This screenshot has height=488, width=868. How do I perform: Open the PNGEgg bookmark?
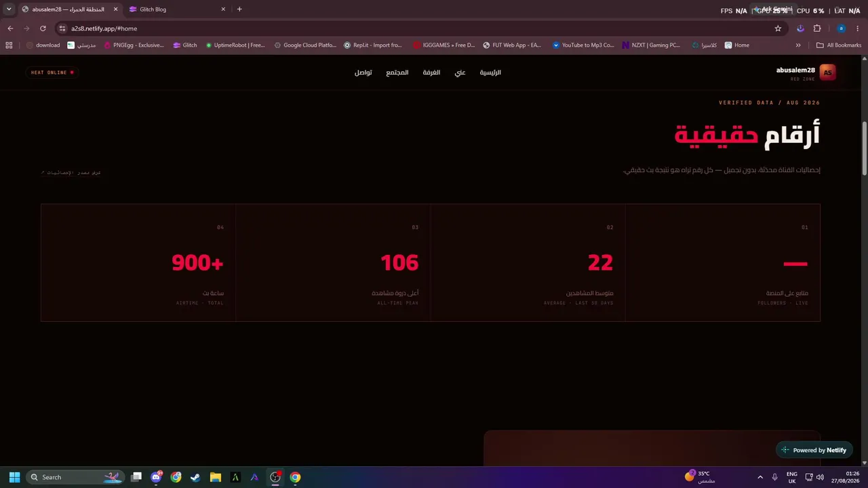[134, 45]
